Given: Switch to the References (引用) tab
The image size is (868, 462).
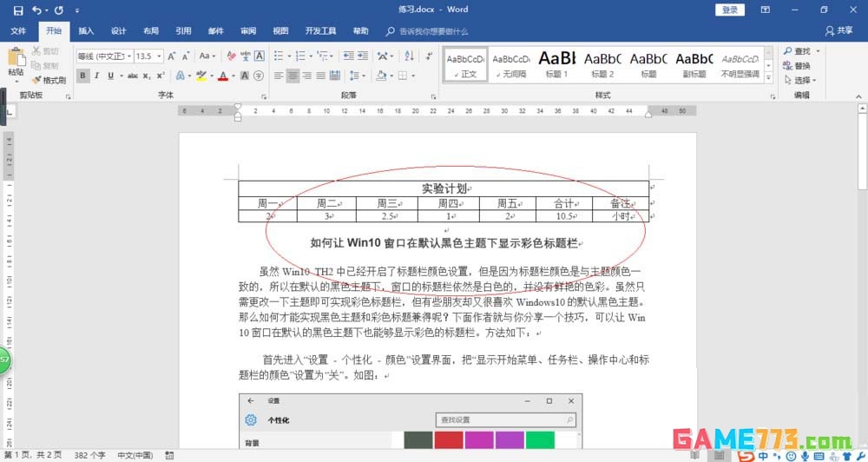Looking at the screenshot, I should click(x=183, y=31).
